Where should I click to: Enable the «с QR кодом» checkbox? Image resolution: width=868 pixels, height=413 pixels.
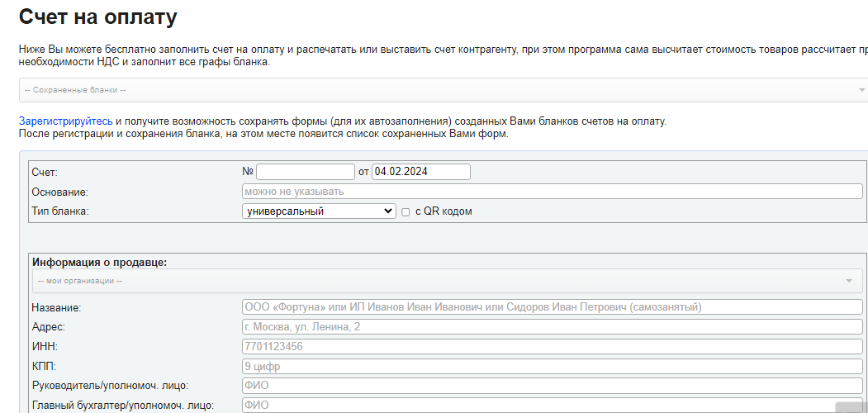pyautogui.click(x=406, y=212)
